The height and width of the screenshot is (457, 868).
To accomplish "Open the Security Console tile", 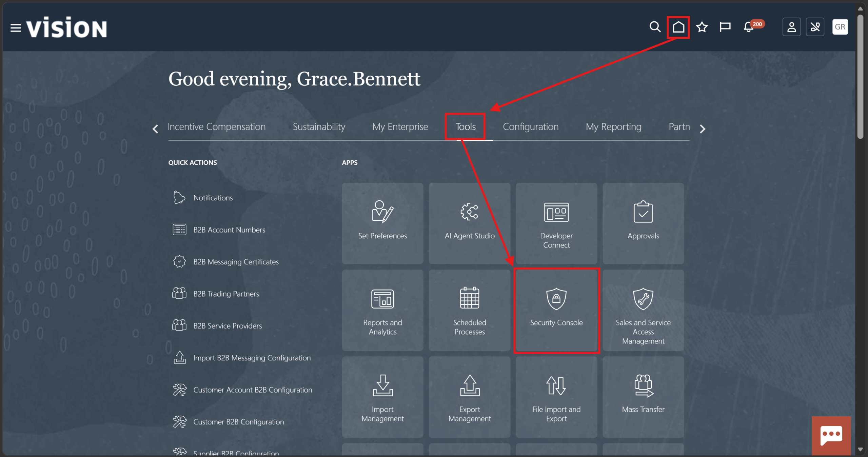I will (x=556, y=310).
